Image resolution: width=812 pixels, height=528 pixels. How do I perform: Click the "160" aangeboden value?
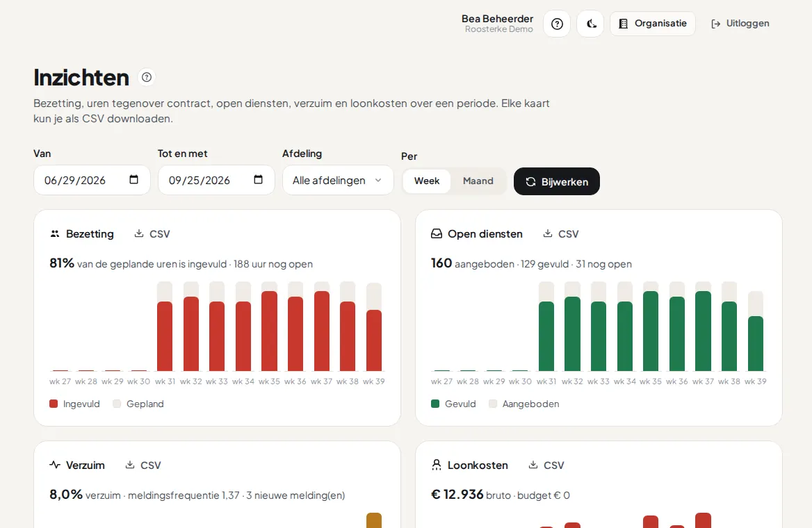[x=441, y=263]
